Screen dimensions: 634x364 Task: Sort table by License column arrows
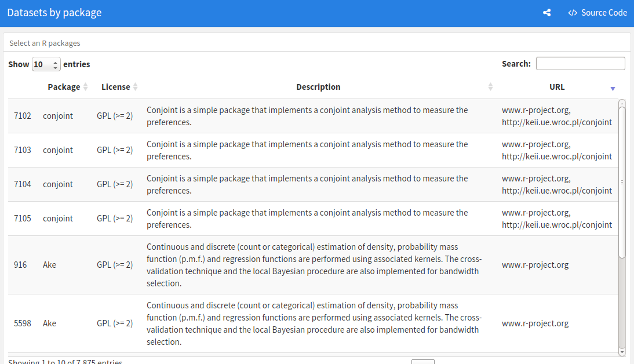136,87
